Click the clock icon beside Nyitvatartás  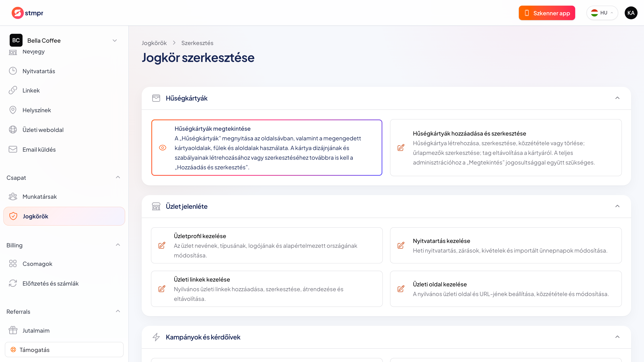click(x=13, y=71)
